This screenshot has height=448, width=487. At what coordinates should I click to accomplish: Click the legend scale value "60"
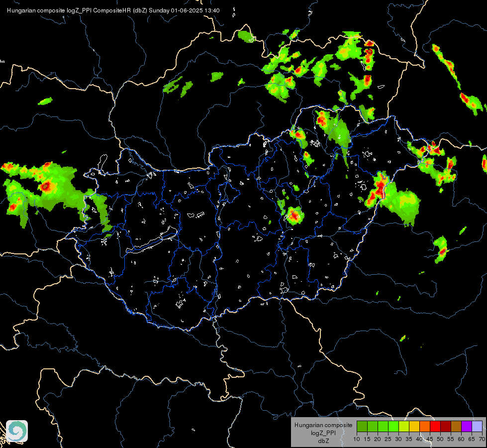tap(461, 439)
